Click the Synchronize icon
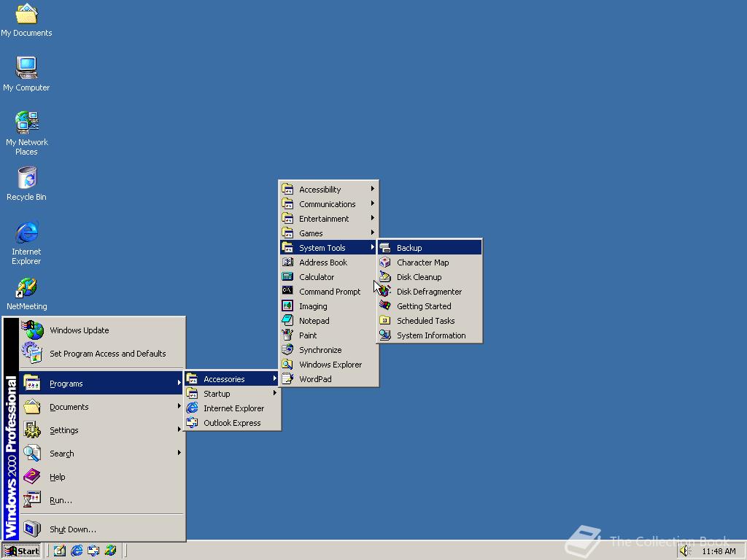The image size is (747, 560). [x=287, y=350]
